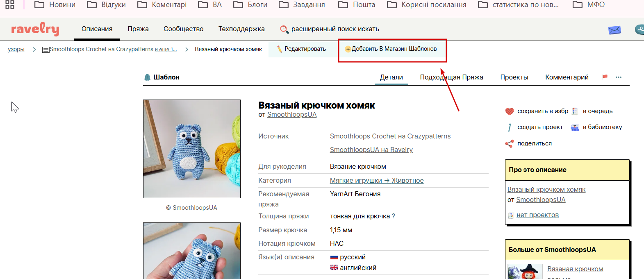Image resolution: width=644 pixels, height=279 pixels.
Task: Click the share icon
Action: pyautogui.click(x=510, y=144)
